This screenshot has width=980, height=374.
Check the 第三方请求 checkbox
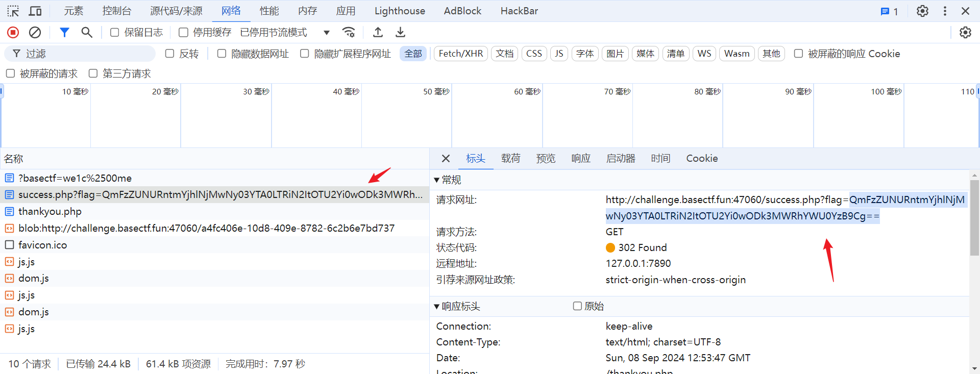(93, 73)
